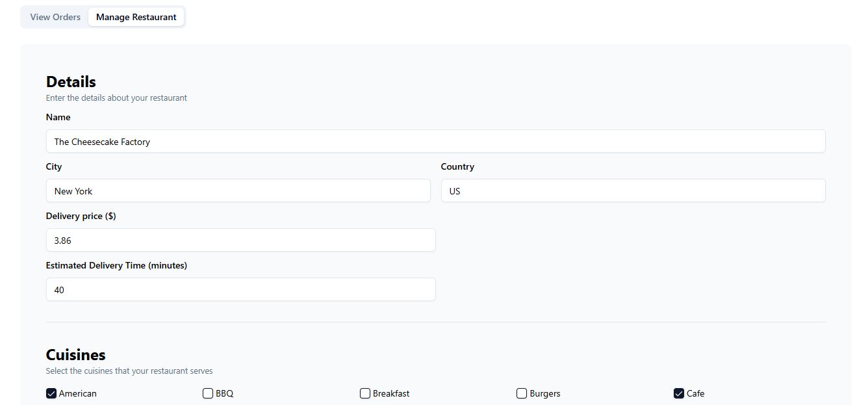Click the Name field label

58,117
